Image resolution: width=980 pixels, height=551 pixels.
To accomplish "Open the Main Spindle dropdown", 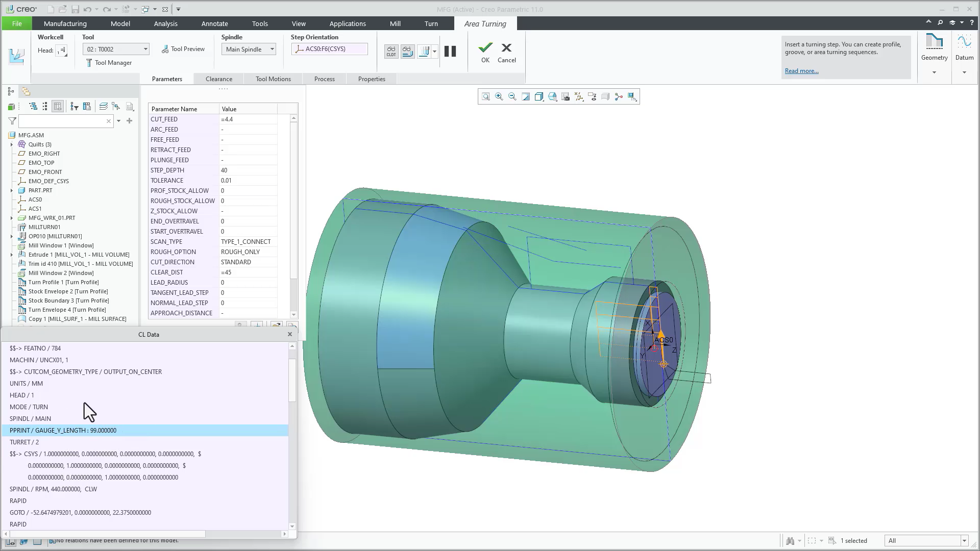I will (249, 49).
